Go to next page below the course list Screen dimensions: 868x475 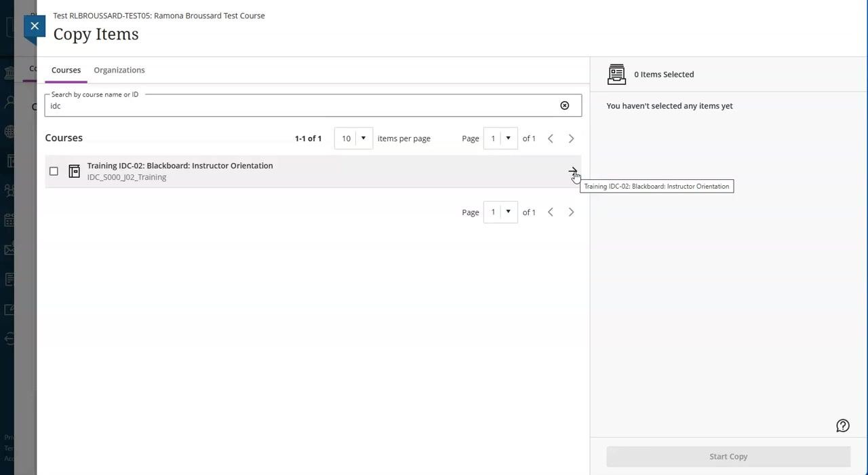click(x=571, y=212)
